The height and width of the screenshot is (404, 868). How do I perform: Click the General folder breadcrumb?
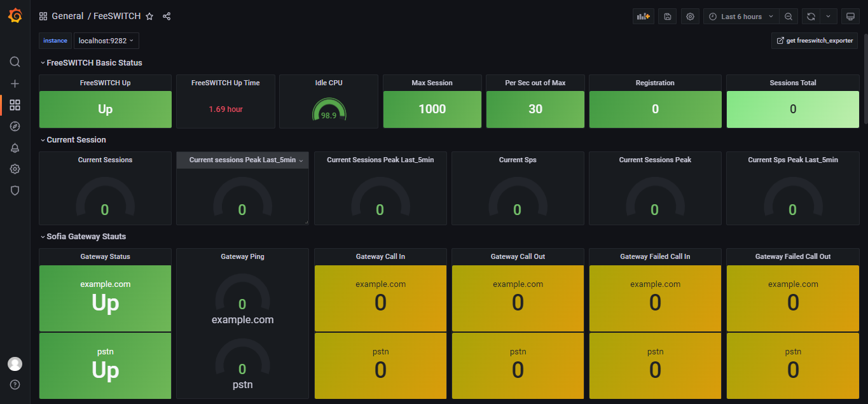point(68,17)
